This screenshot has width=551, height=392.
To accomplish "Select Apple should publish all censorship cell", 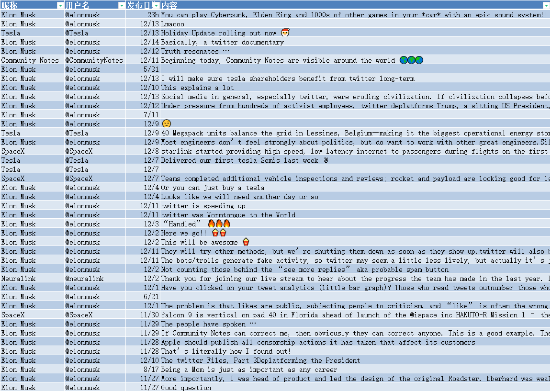I will click(x=355, y=343).
